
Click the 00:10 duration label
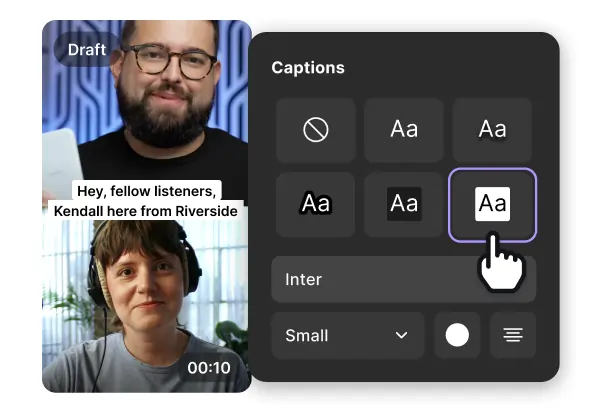click(x=208, y=367)
